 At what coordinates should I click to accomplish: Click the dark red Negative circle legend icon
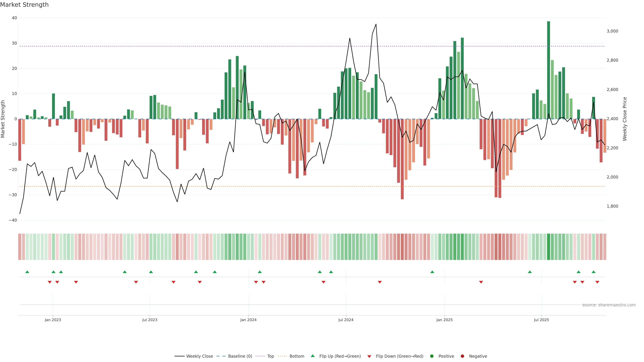(462, 356)
